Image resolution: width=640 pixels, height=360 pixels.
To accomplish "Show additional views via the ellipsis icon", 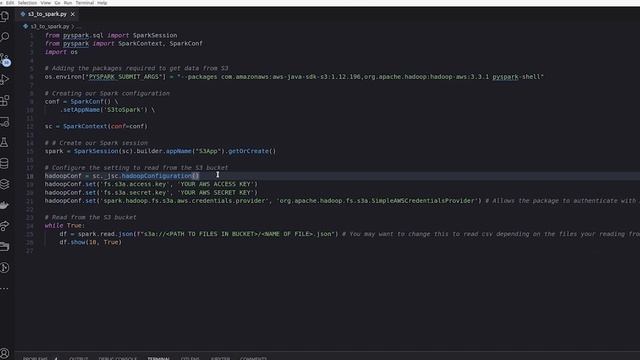I will 4,289.
